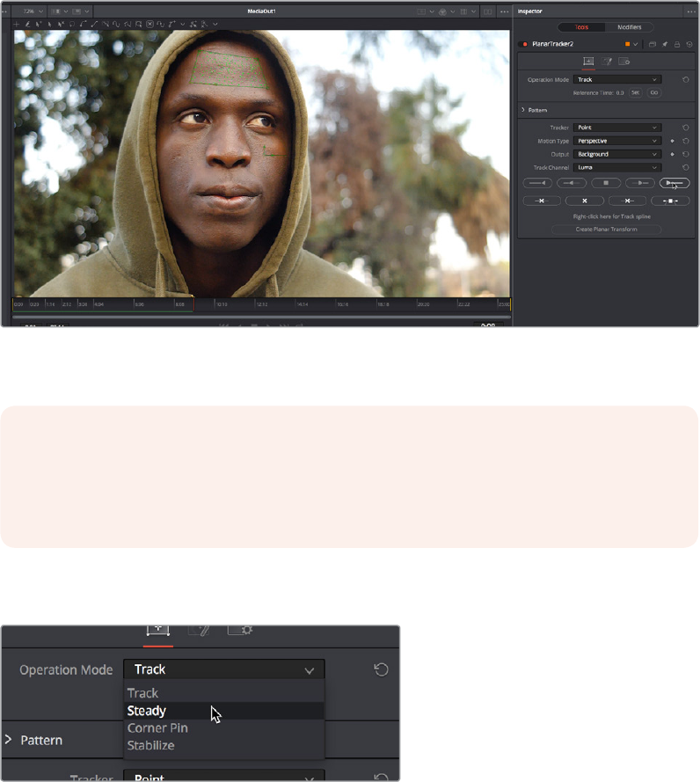
Task: Click Show Track button with square marker
Action: click(x=670, y=201)
